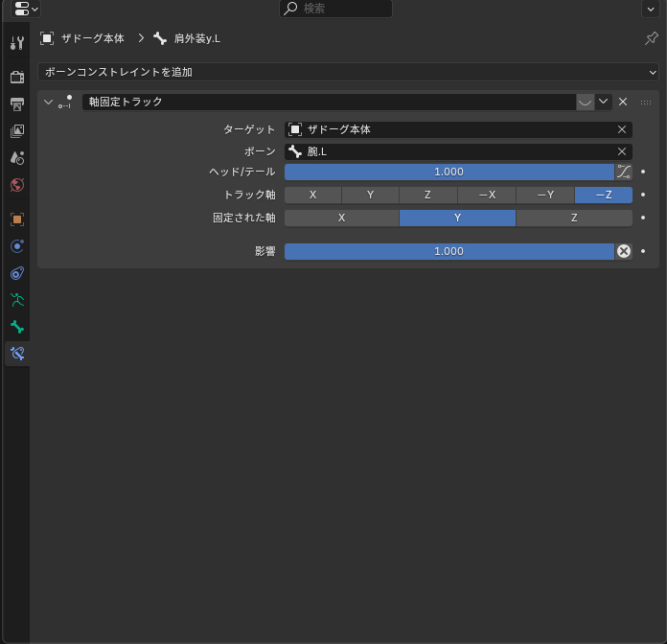Toggle the pin icon for this properties context
The image size is (667, 644).
point(652,38)
